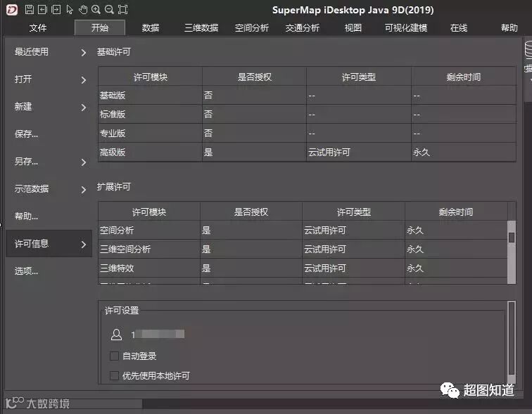532x414 pixels.
Task: Select the 基础版 row cell
Action: pyautogui.click(x=151, y=96)
